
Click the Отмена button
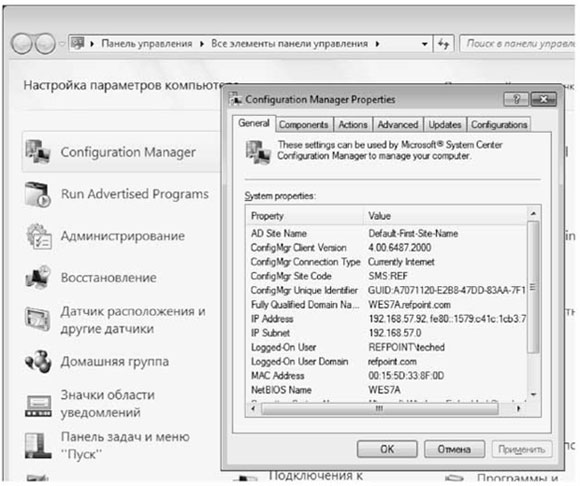click(454, 449)
